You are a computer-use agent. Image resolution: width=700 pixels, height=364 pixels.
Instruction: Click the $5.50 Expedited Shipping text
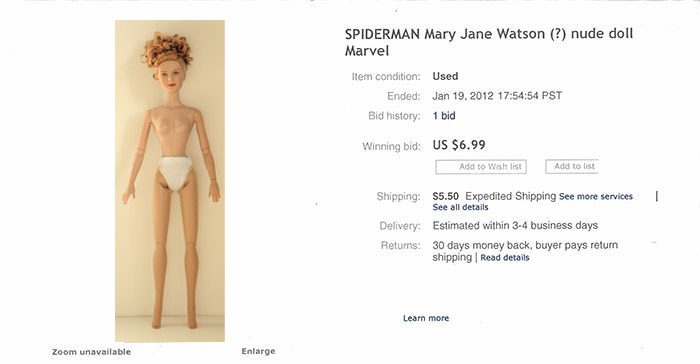click(x=494, y=196)
